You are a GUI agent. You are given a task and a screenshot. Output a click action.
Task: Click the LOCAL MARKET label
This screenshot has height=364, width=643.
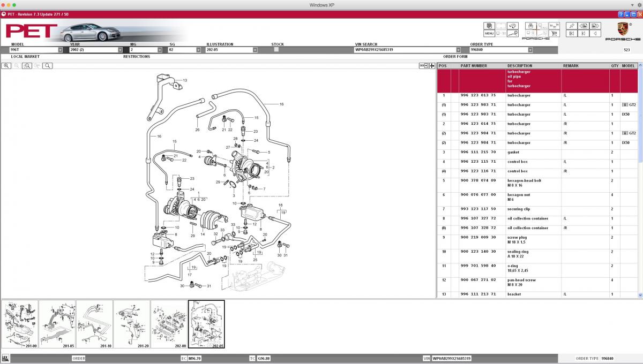25,56
